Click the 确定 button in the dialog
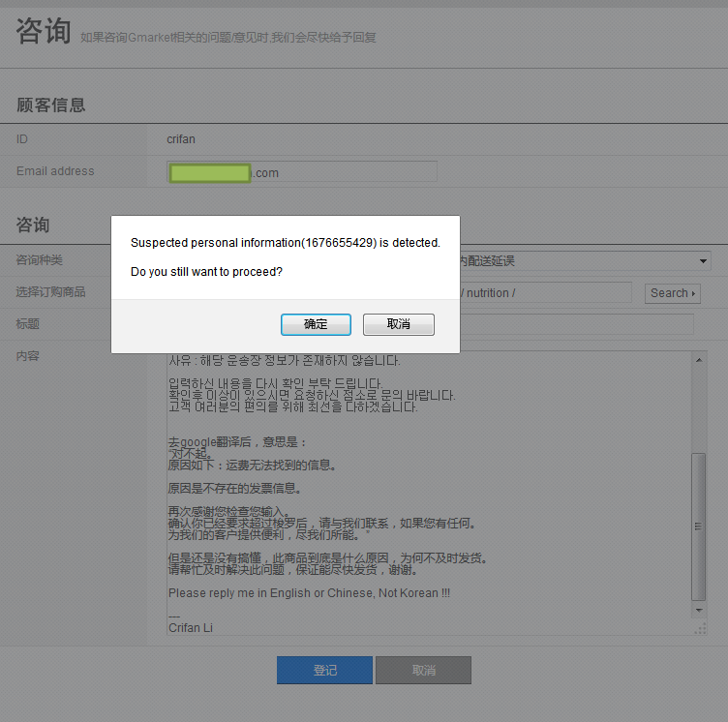The height and width of the screenshot is (722, 728). point(316,324)
